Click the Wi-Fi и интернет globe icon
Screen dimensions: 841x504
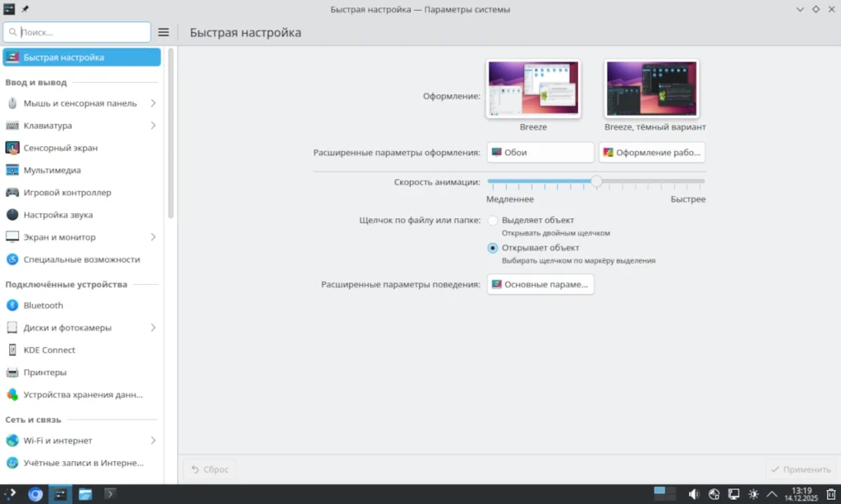click(12, 440)
